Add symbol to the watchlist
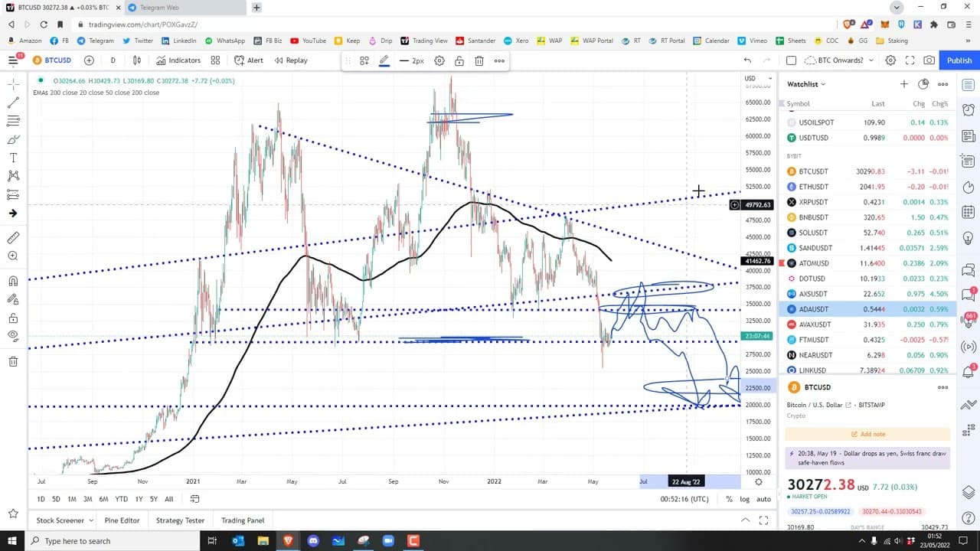 click(x=904, y=84)
